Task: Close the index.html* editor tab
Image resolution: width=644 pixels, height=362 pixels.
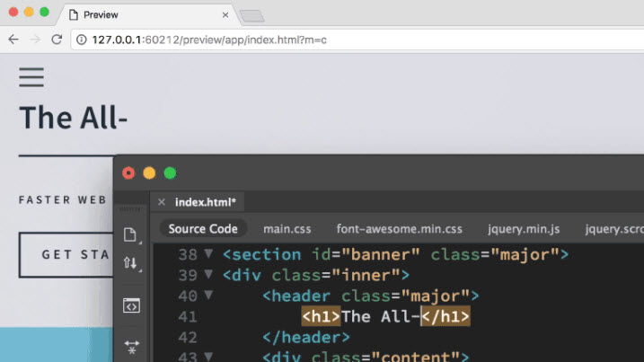Action: coord(162,202)
